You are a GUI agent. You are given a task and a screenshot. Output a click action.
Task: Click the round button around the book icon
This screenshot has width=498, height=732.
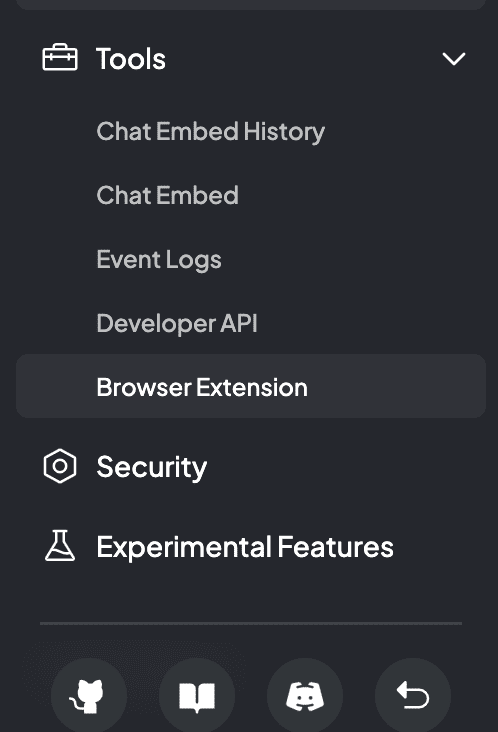(x=197, y=696)
